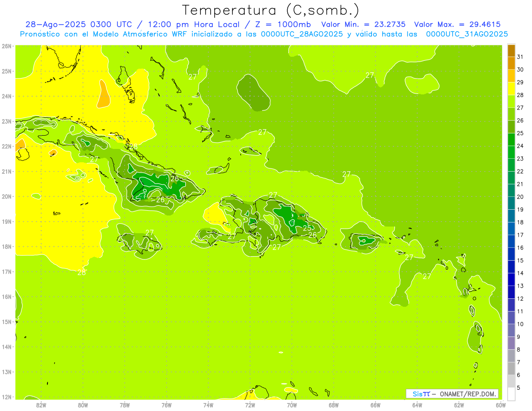The width and height of the screenshot is (532, 411).
Task: Pick the blue legend swatch between 15 and 16
Action: [511, 254]
